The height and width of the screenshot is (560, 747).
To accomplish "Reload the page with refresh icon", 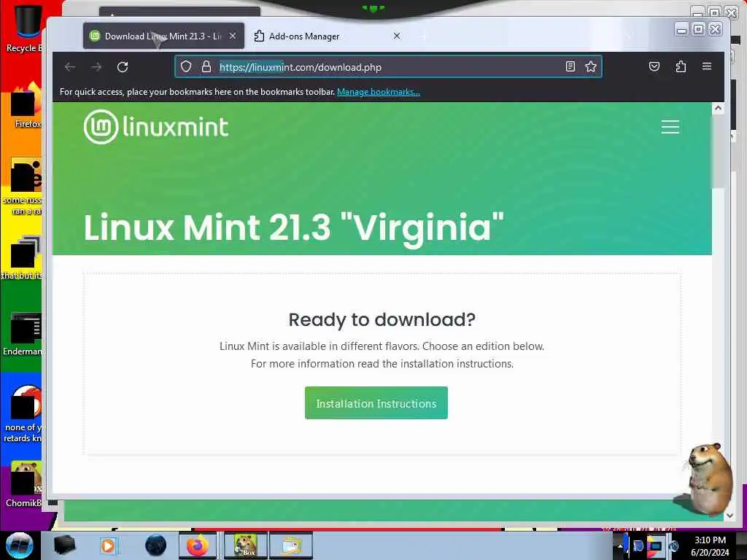I will 123,67.
